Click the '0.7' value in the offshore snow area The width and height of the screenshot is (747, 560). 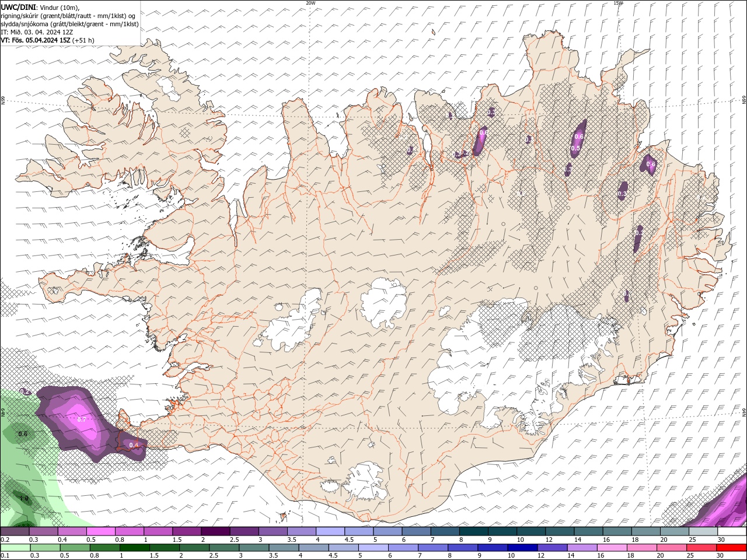pos(82,419)
